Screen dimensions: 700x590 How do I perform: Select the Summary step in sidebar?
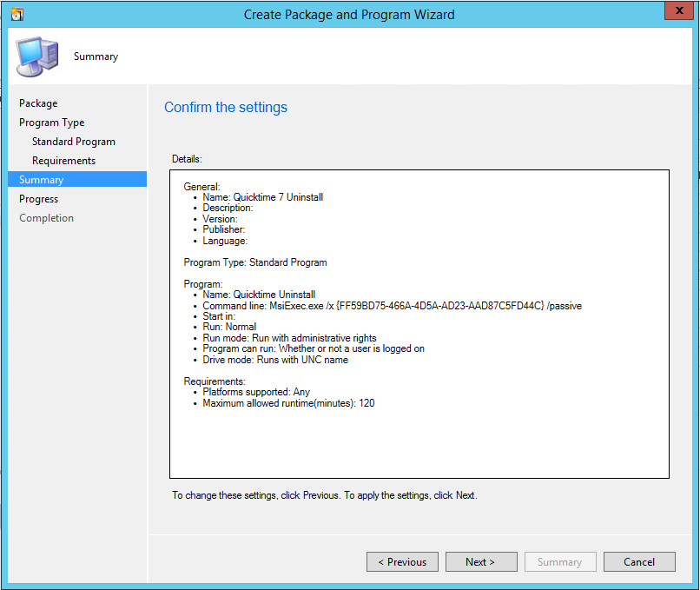coord(77,180)
